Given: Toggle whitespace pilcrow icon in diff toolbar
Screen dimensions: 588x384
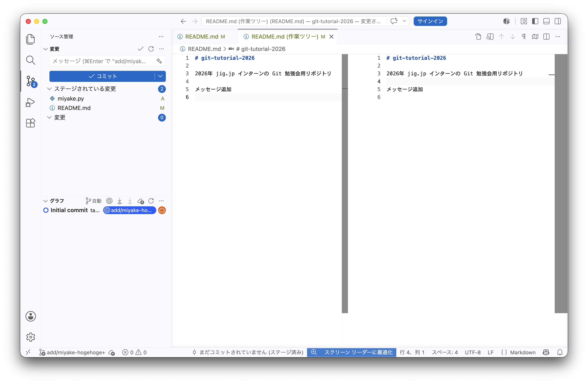Looking at the screenshot, I should point(524,37).
